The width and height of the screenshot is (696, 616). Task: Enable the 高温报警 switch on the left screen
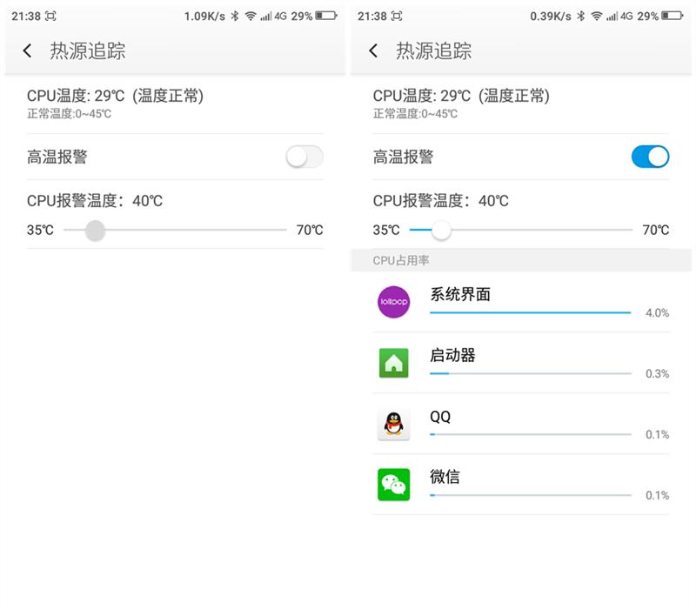pos(304,154)
